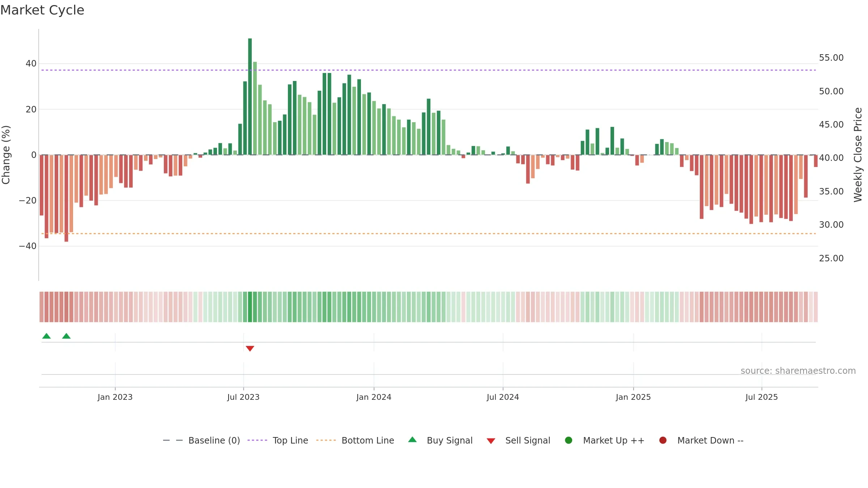Screen dimensions: 868x488
Task: Click the first red heatmap cell at the strip's start
Action: coord(42,307)
